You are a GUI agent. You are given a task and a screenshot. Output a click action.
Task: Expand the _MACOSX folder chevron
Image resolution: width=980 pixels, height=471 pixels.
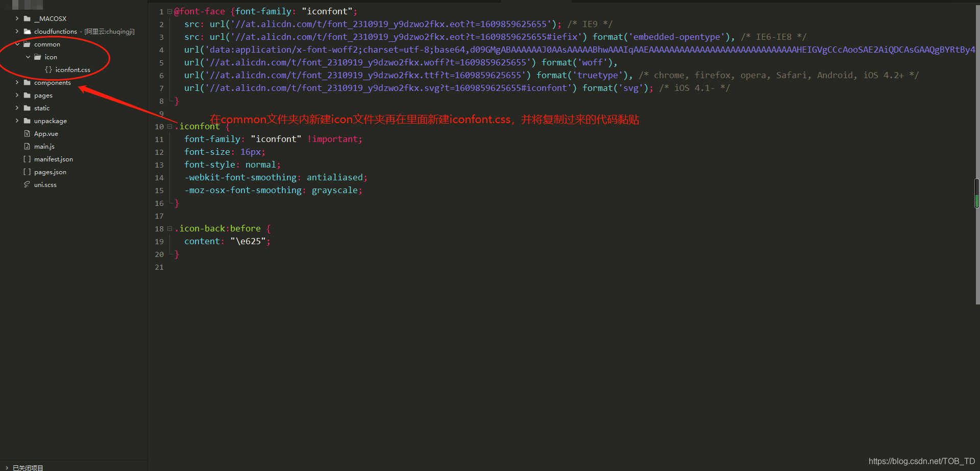17,19
